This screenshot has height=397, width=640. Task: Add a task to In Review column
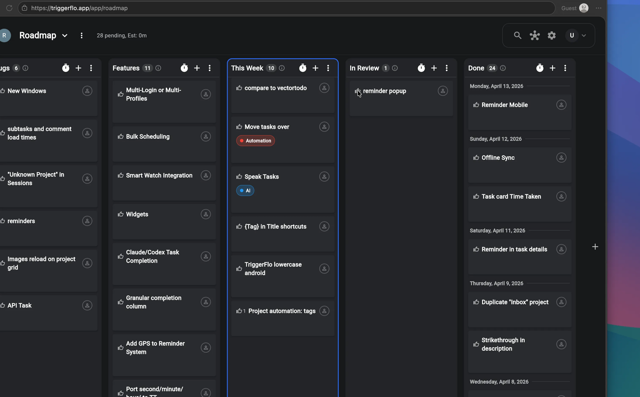point(434,68)
